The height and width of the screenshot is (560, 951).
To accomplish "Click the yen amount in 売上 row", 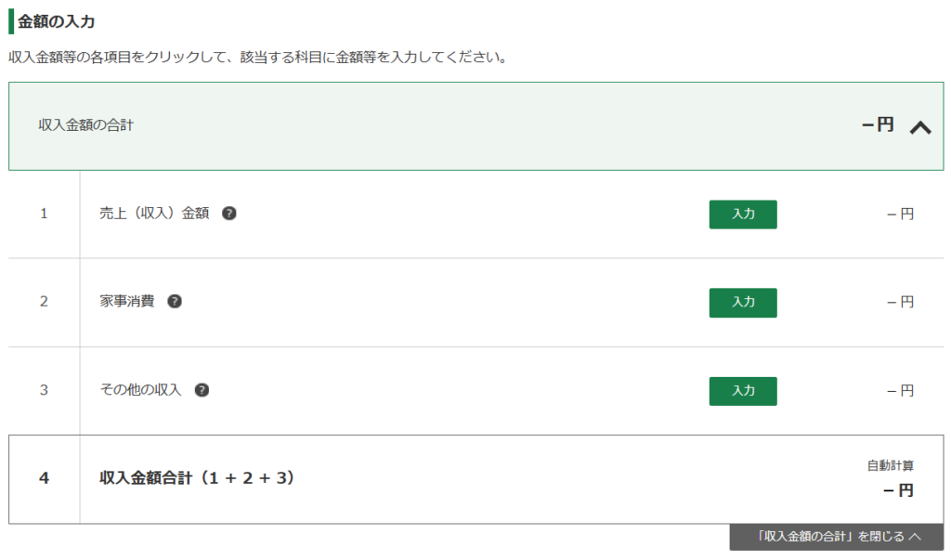I will 900,215.
